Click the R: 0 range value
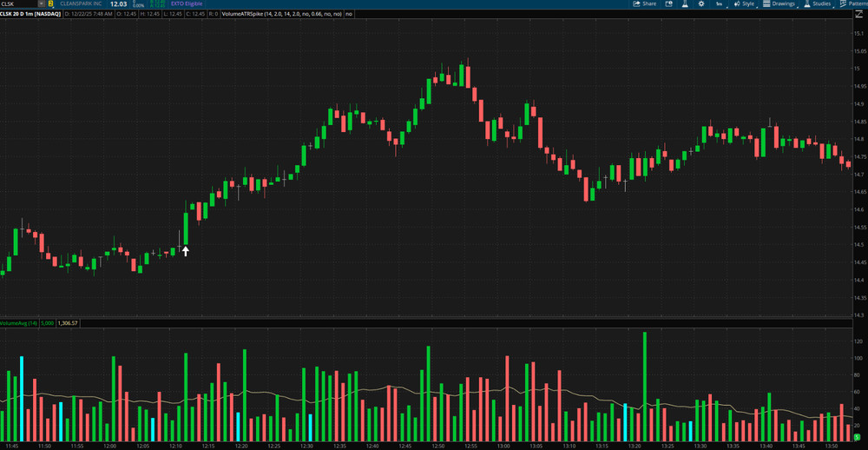This screenshot has height=450, width=868. pos(215,13)
